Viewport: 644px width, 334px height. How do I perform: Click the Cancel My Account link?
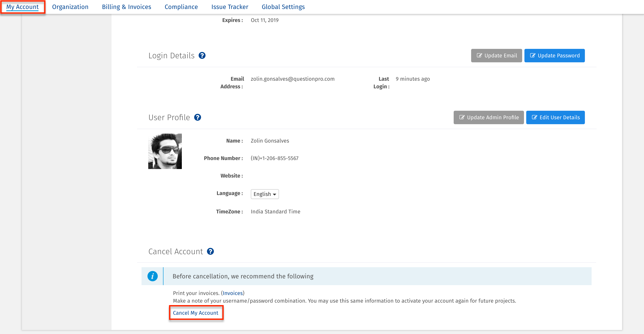(195, 313)
